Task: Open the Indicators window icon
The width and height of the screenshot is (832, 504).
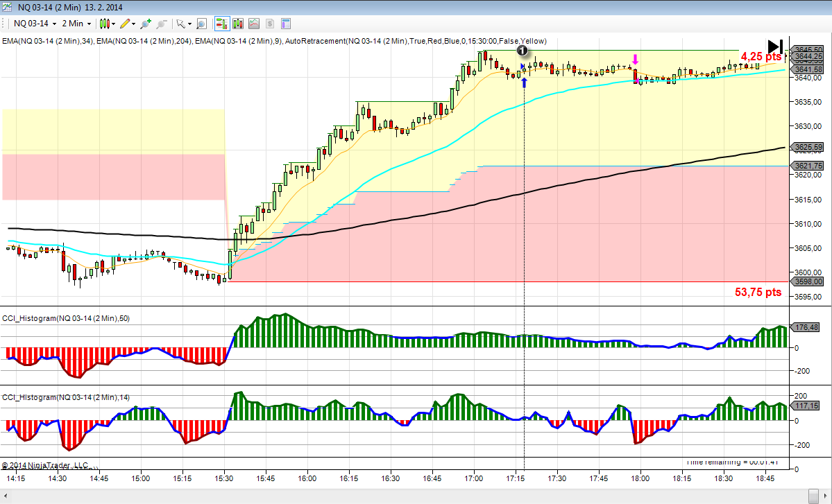Action: tap(238, 24)
